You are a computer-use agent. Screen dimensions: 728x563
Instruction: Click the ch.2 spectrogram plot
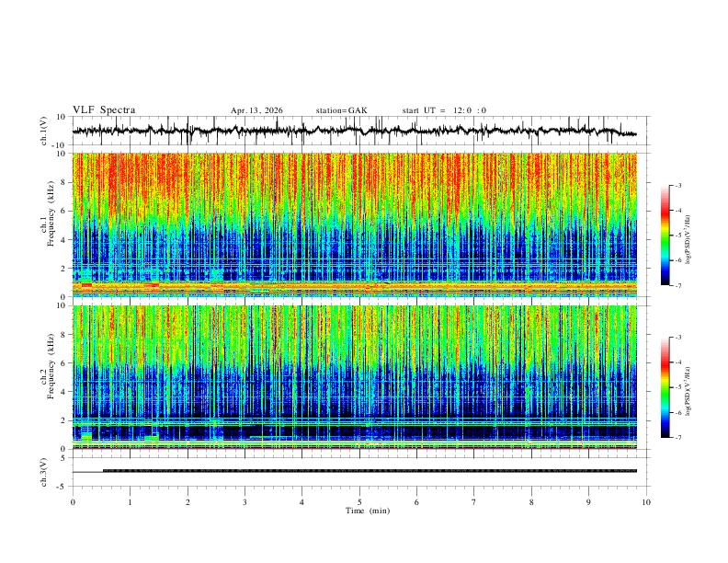click(354, 377)
